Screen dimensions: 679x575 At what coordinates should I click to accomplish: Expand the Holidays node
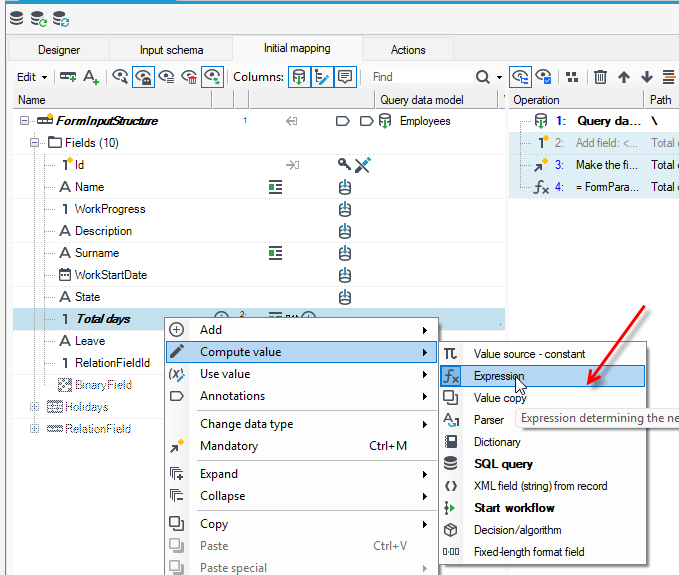35,407
